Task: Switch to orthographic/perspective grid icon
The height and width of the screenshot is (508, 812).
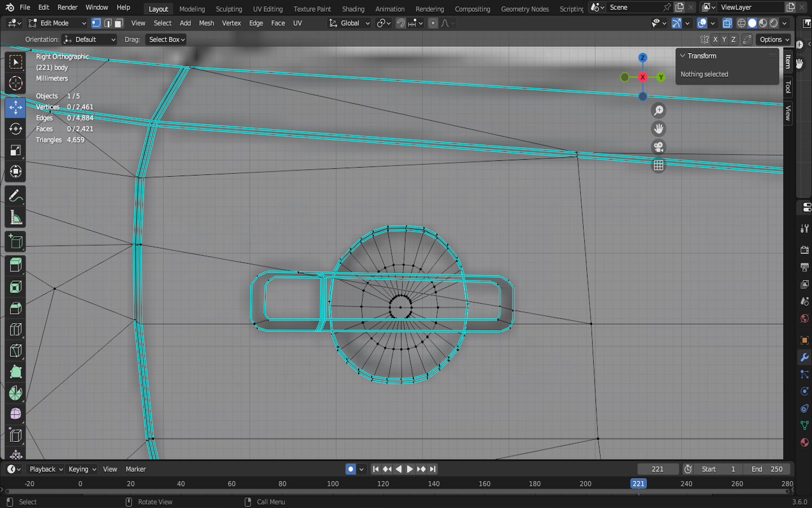Action: (x=658, y=165)
